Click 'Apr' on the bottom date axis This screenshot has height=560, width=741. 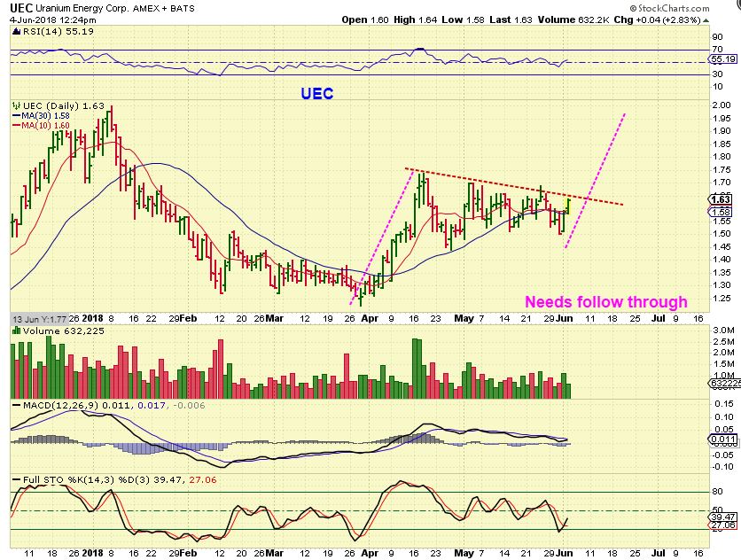click(369, 553)
